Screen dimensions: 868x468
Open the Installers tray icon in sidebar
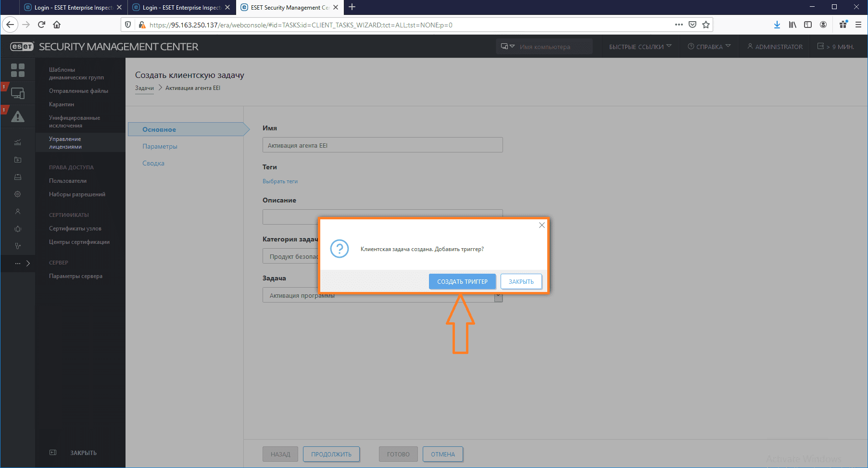tap(18, 177)
